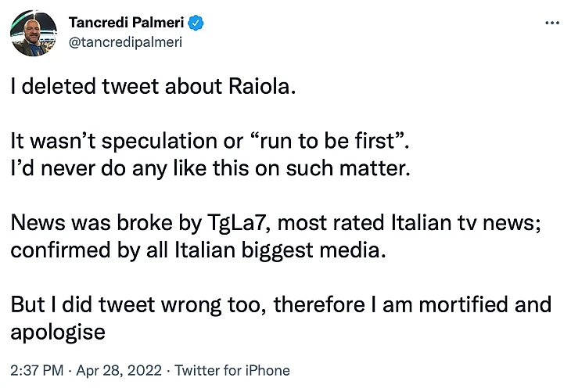
Task: Open the Twitter for iPhone source link
Action: coord(232,371)
